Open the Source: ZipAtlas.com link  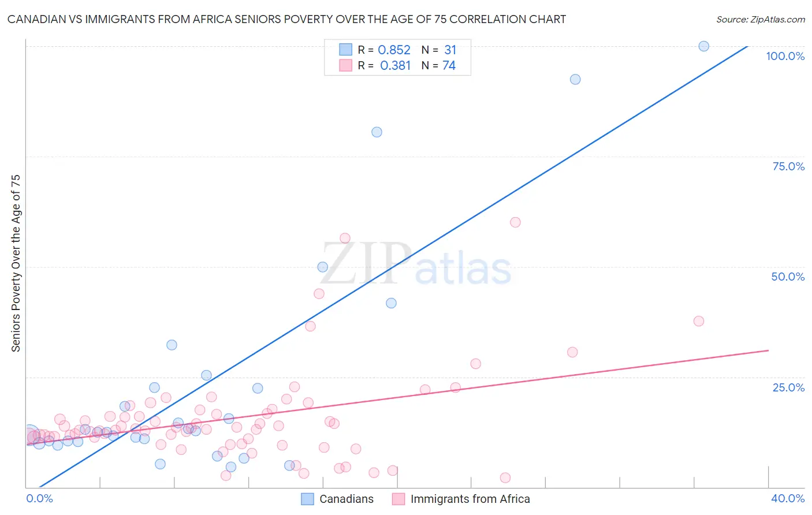(x=761, y=19)
